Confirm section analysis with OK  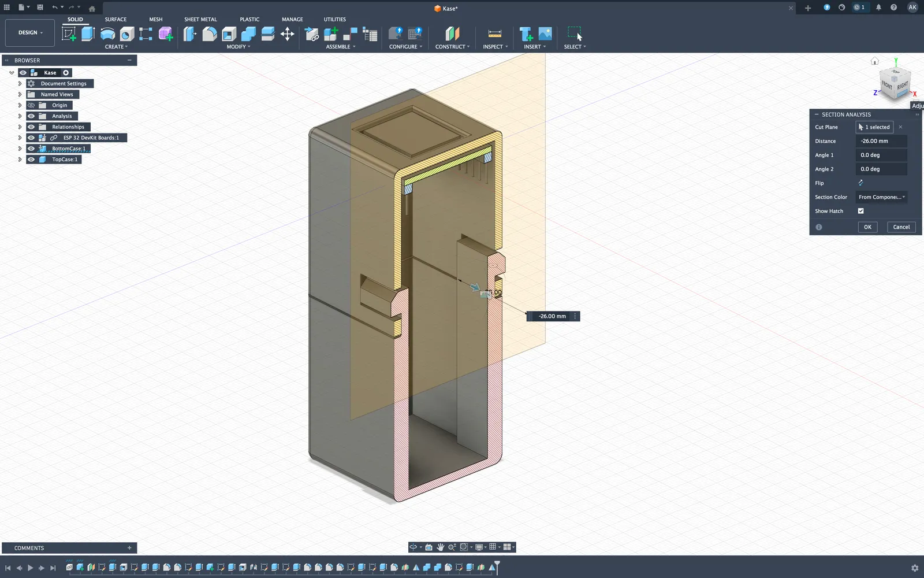(x=867, y=227)
